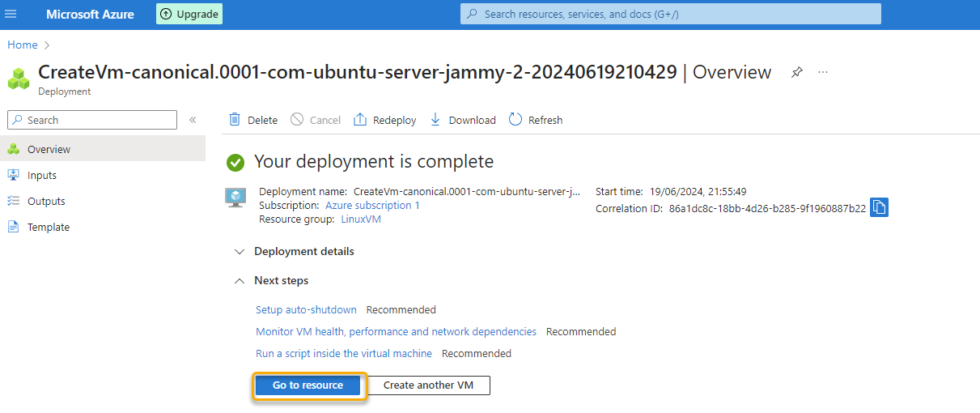
Task: Open the LinuxVM resource group link
Action: click(x=360, y=219)
